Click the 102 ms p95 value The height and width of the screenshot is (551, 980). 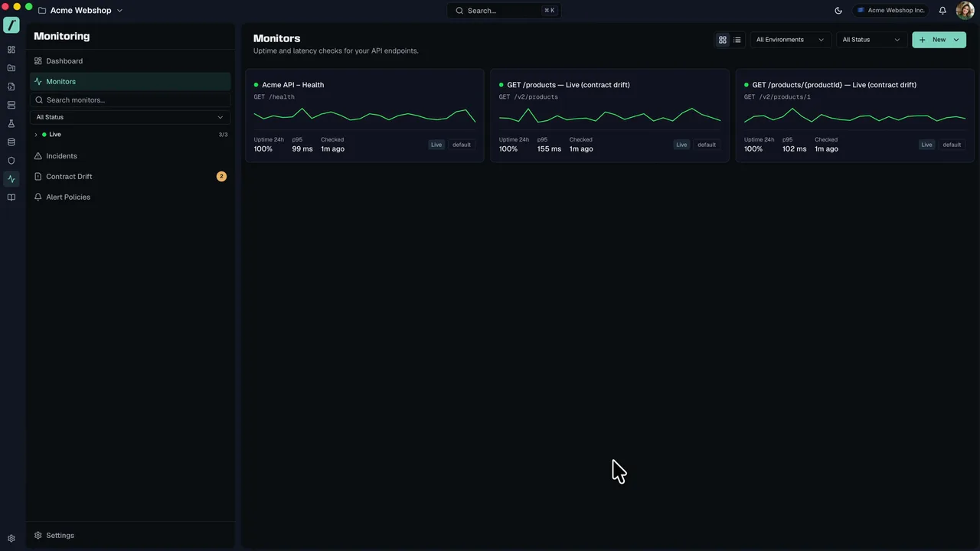point(794,149)
